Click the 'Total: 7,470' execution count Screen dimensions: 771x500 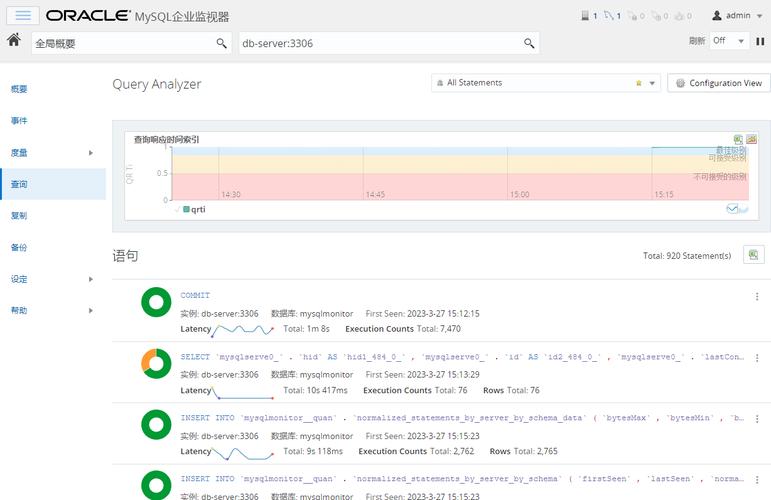tap(439, 329)
